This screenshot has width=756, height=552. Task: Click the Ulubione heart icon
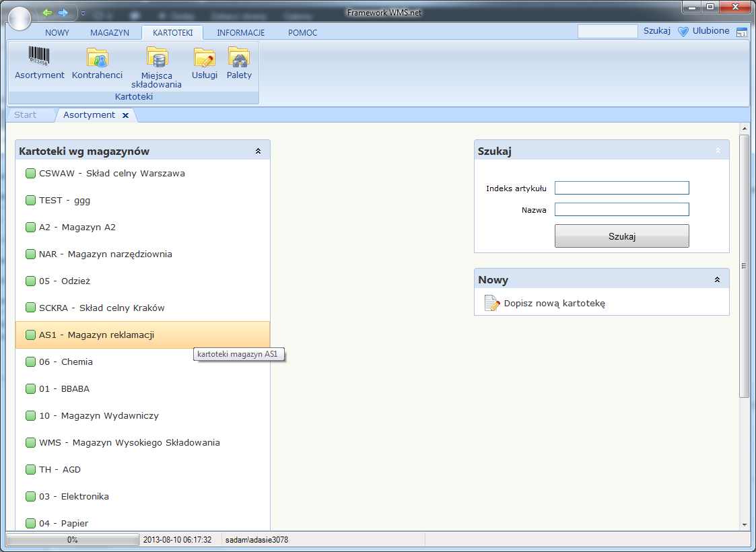coord(683,32)
